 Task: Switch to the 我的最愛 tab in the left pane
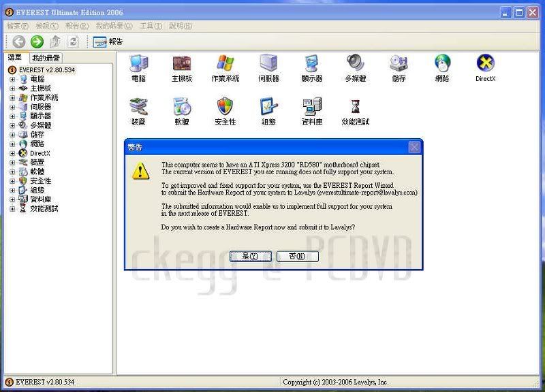point(46,58)
